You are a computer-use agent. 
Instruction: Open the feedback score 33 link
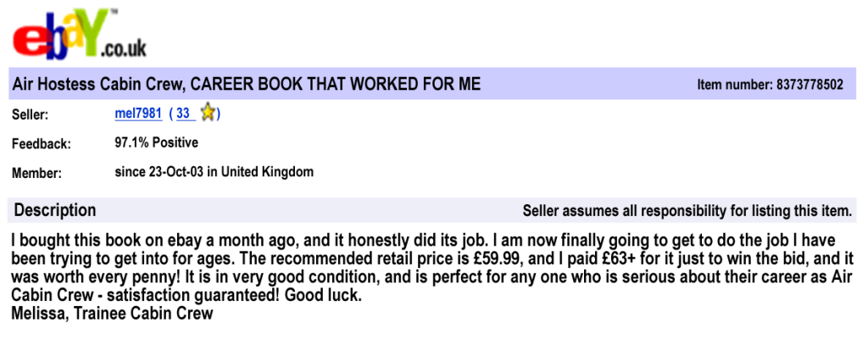coord(183,114)
